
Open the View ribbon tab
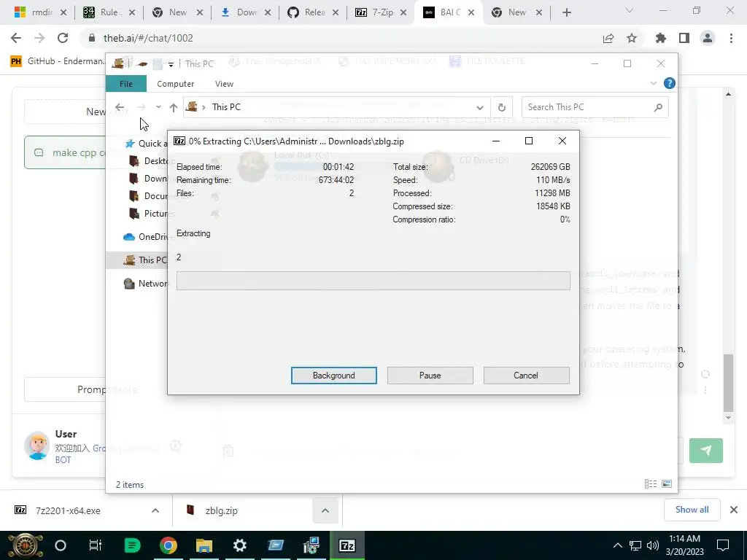click(x=224, y=84)
